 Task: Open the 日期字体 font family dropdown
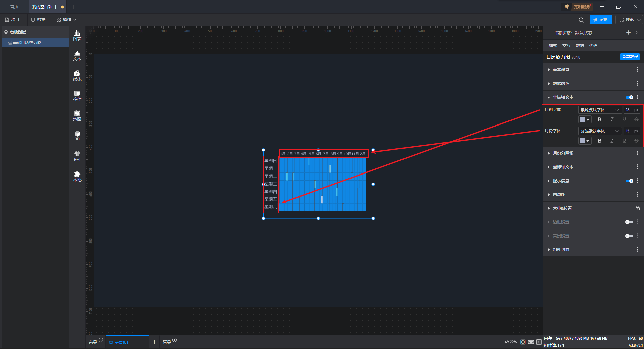point(600,110)
